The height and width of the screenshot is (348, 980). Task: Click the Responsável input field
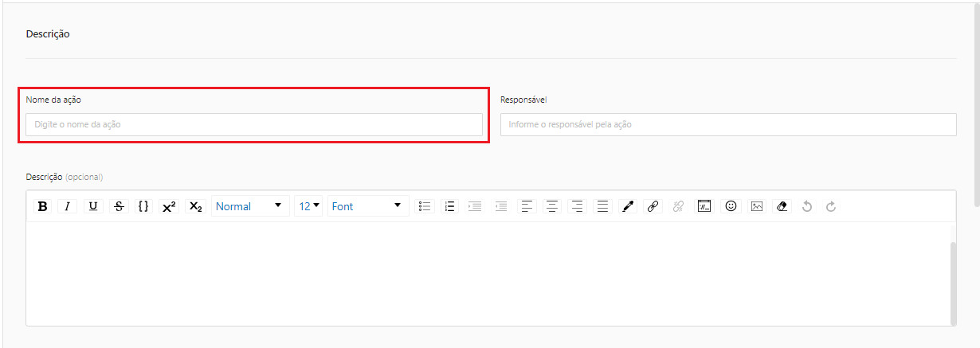728,125
